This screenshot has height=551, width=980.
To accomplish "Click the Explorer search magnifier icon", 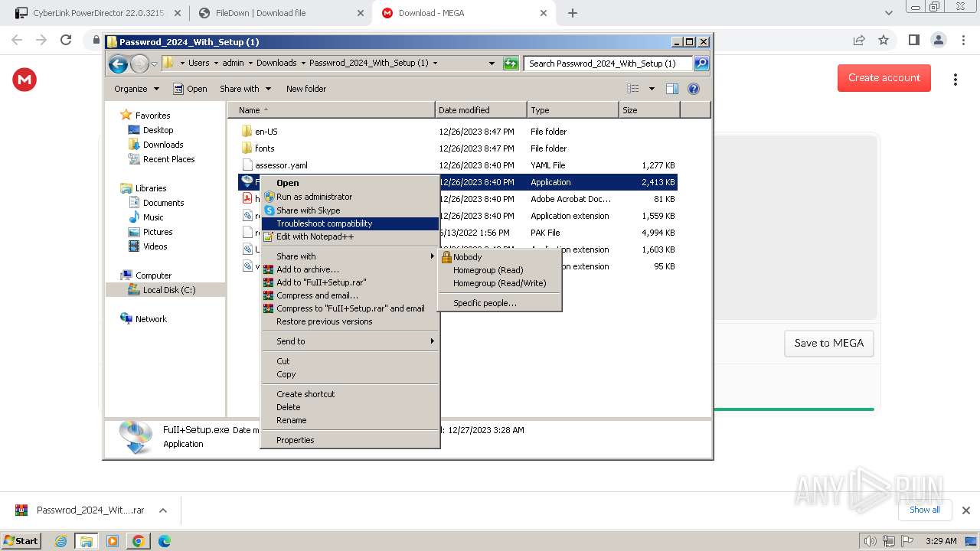I will click(701, 64).
